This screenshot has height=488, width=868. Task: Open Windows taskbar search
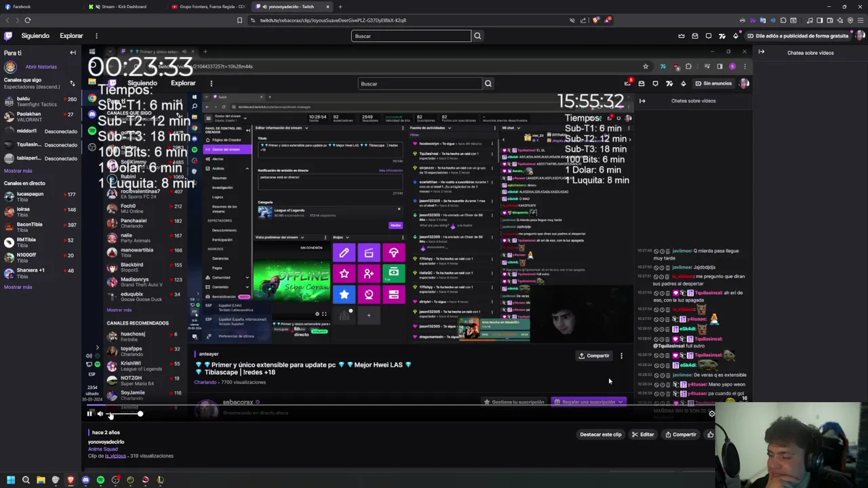(26, 480)
